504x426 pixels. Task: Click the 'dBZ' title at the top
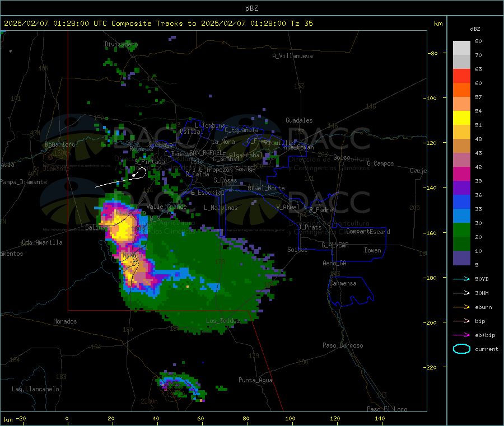251,8
